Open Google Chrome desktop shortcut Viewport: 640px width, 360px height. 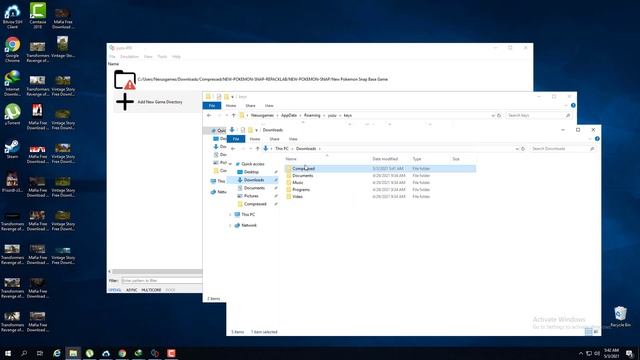[12, 49]
